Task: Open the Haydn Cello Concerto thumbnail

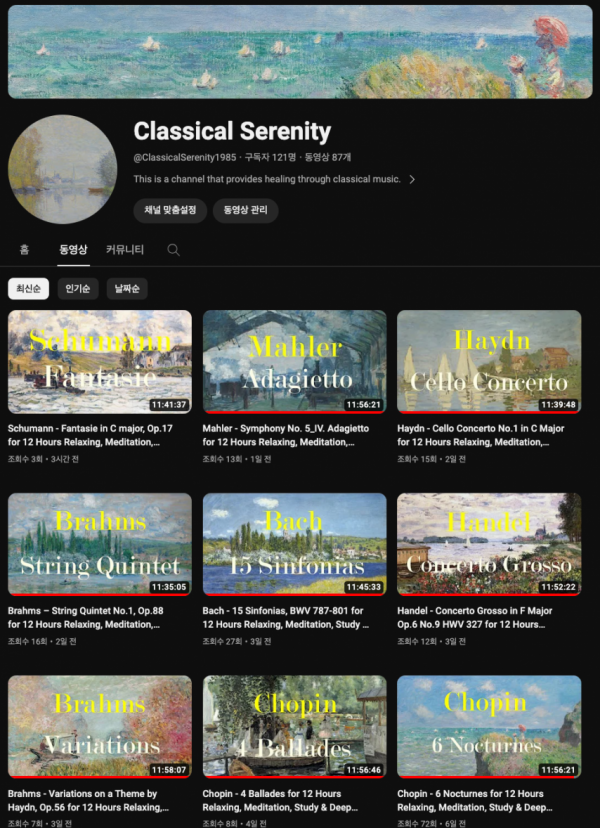Action: (489, 362)
